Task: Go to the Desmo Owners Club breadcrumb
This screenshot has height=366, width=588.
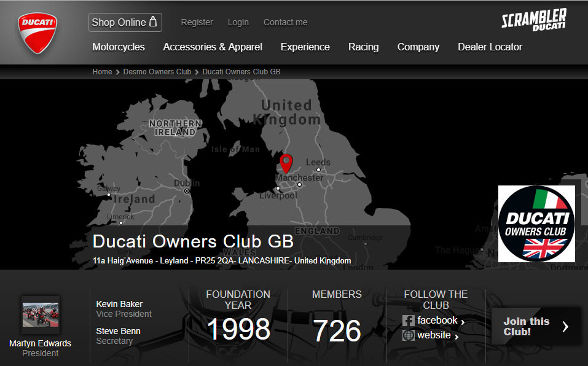Action: [157, 72]
